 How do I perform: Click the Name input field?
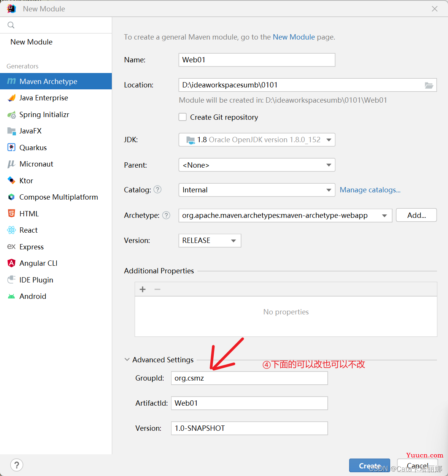click(257, 60)
